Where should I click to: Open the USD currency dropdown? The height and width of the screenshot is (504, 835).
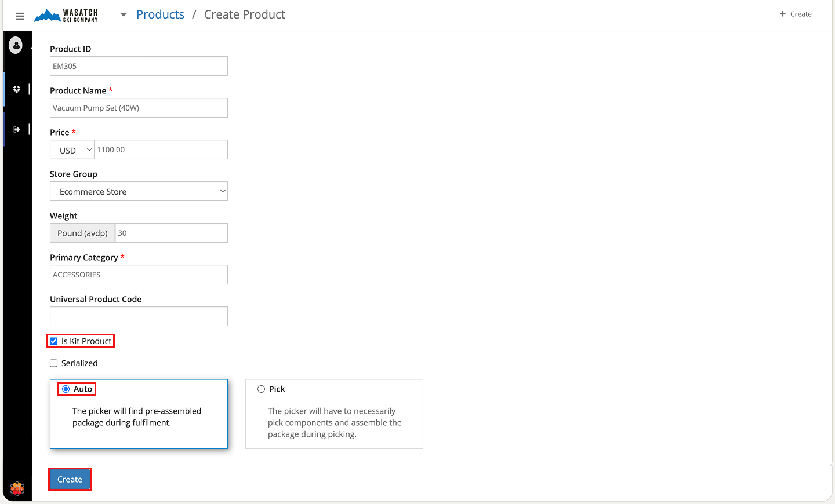[x=72, y=150]
